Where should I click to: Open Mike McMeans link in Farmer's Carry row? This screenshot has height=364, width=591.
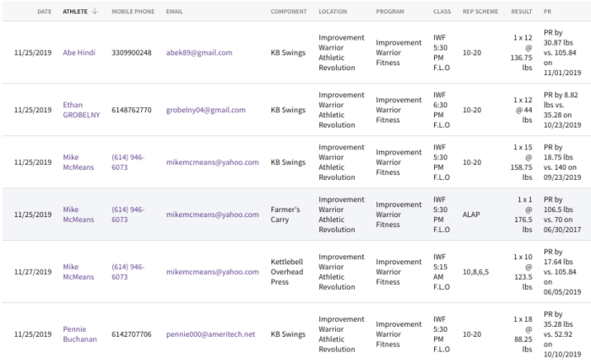pos(78,215)
